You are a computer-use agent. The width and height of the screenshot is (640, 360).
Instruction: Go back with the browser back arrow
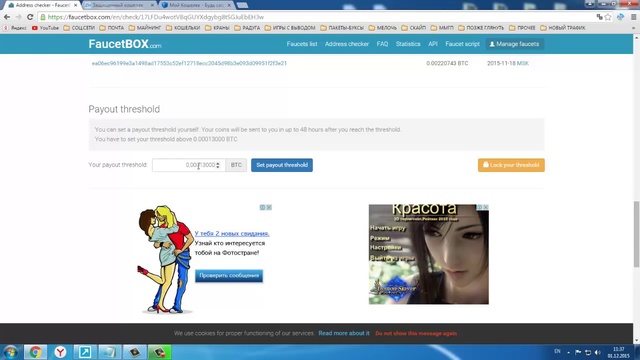(x=7, y=17)
